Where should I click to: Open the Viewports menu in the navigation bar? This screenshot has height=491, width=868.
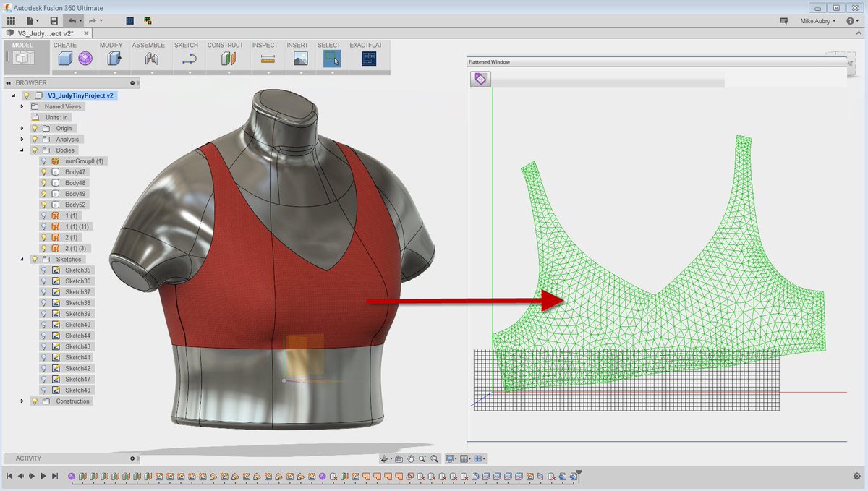[480, 458]
